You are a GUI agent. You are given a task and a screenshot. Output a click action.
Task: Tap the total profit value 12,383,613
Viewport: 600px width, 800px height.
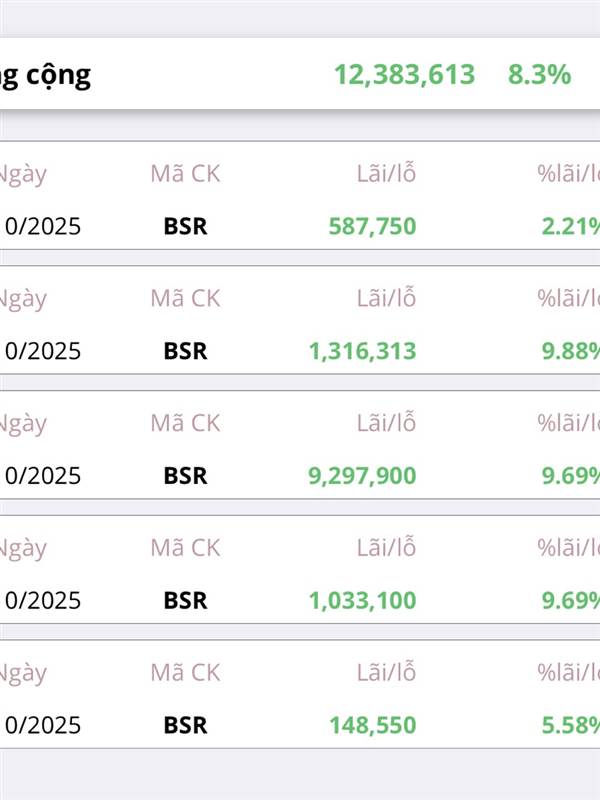pyautogui.click(x=404, y=74)
